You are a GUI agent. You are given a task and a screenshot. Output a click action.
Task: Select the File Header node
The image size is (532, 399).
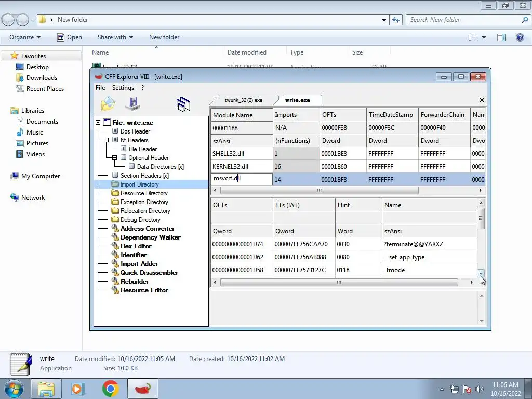coord(142,149)
